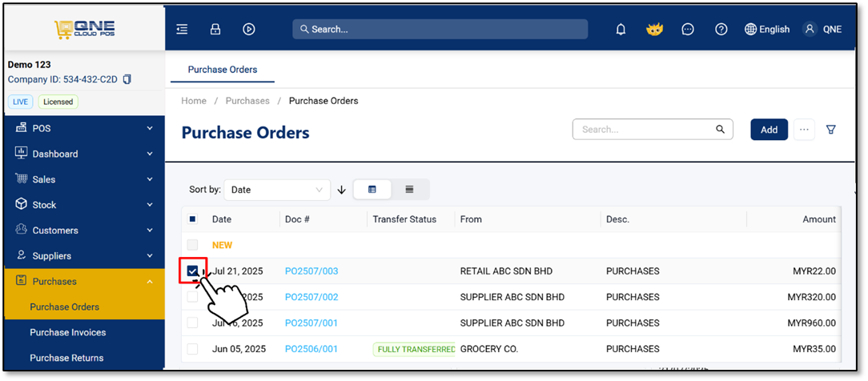Expand the Stock menu chevron
Screen dimensions: 868x381
[150, 205]
